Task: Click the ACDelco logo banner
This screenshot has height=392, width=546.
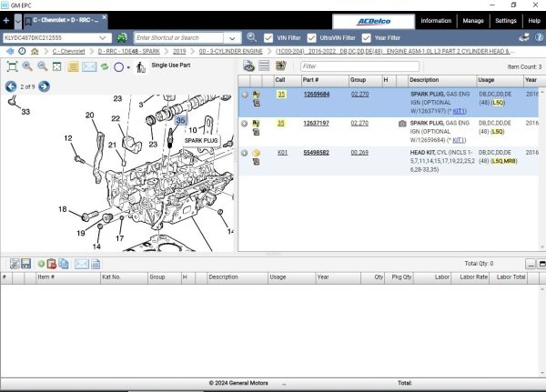Action: pyautogui.click(x=374, y=21)
